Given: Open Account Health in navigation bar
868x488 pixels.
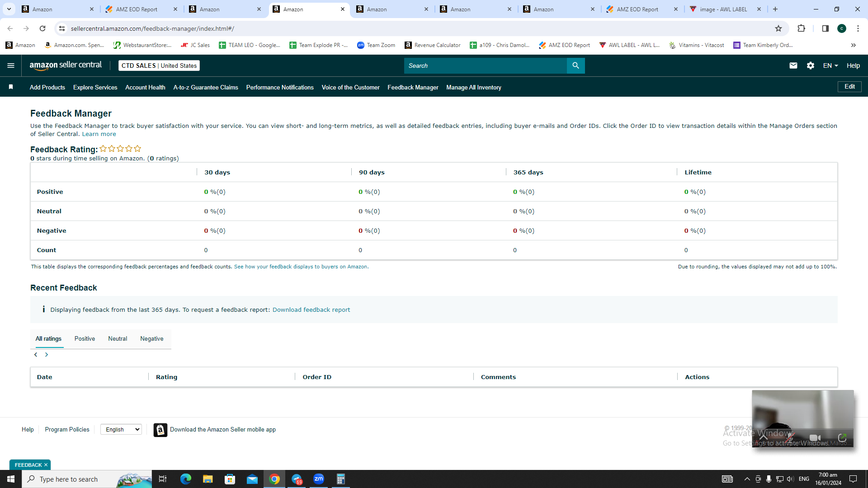Looking at the screenshot, I should [x=145, y=87].
